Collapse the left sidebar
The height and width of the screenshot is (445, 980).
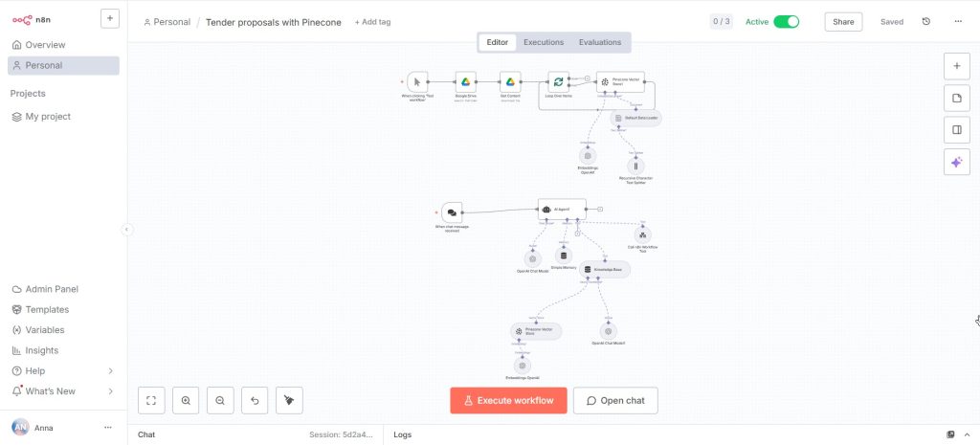pyautogui.click(x=126, y=229)
